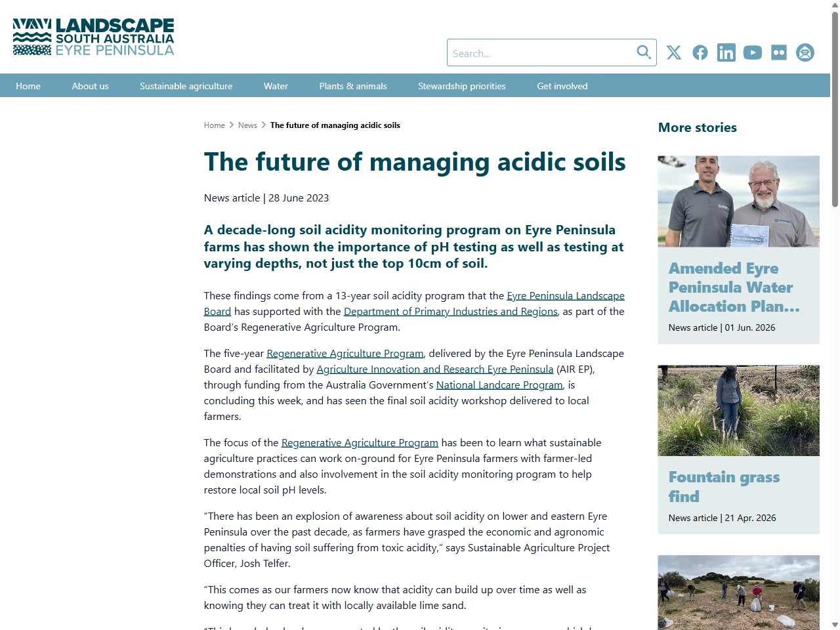Click the two men photo thumbnail
840x630 pixels.
point(739,201)
